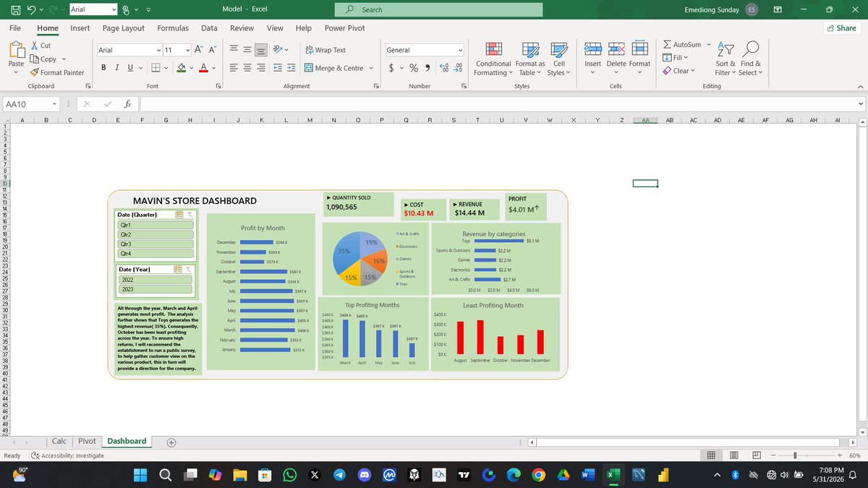Select Qtr1 in the quarter slicer
This screenshot has width=868, height=488.
pyautogui.click(x=156, y=226)
